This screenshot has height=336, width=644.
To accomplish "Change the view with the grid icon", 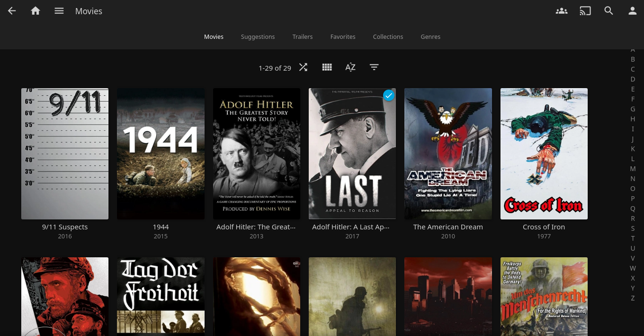I will (x=327, y=67).
